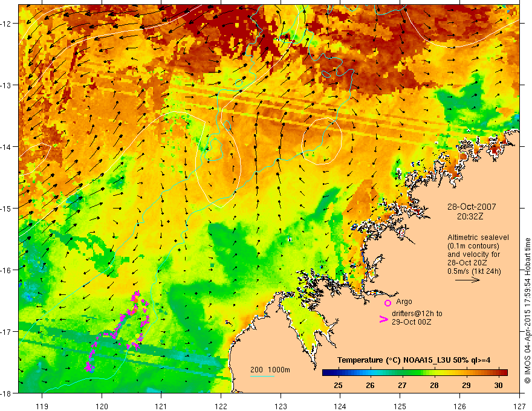Click the magenta drifter track cluster on the map
The height and width of the screenshot is (411, 532).
pyautogui.click(x=118, y=331)
